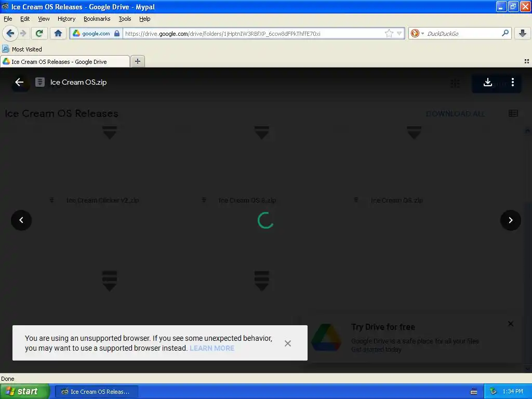Select the Ice Cream OS Releases tab
The width and height of the screenshot is (532, 399).
[65, 62]
